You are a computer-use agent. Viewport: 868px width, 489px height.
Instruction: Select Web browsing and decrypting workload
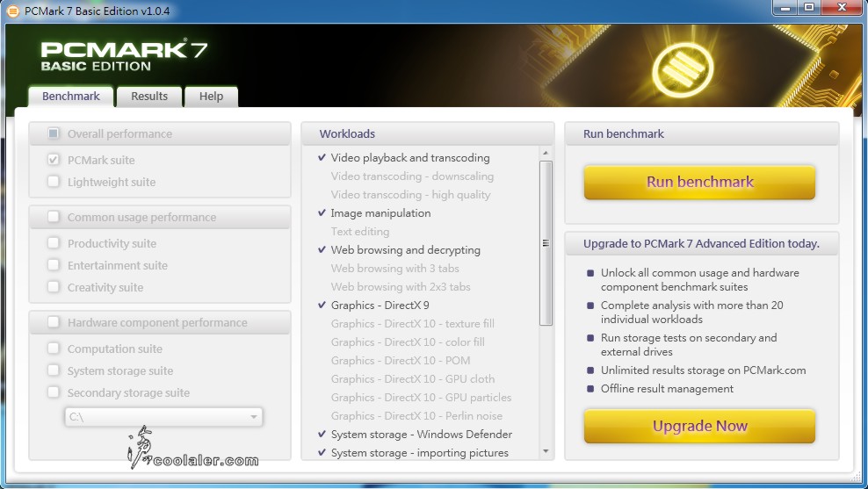tap(406, 249)
